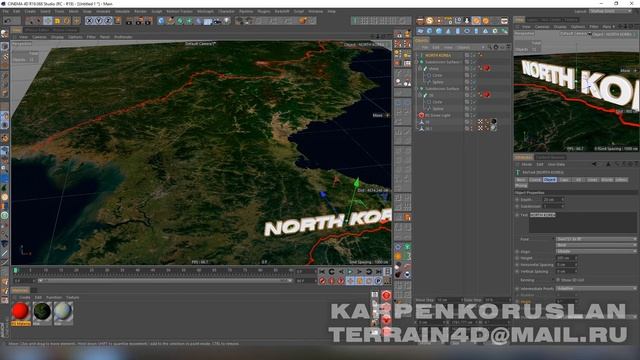Collapse the first Sweep tree node
The height and width of the screenshot is (360, 640).
pyautogui.click(x=420, y=69)
